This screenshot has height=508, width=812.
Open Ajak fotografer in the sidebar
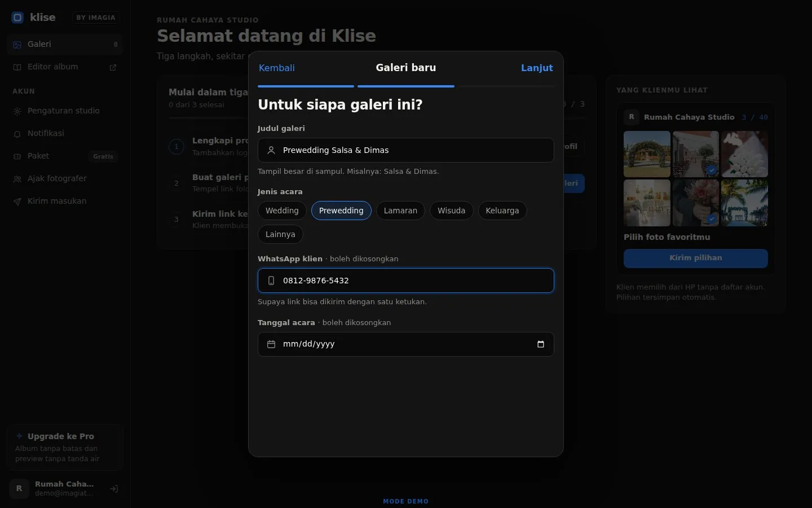pos(65,178)
